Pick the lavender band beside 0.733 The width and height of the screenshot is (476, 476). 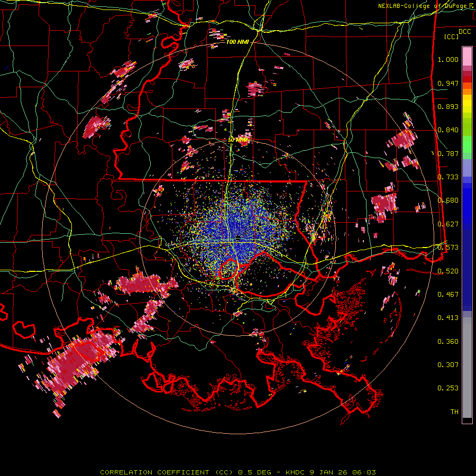point(467,168)
